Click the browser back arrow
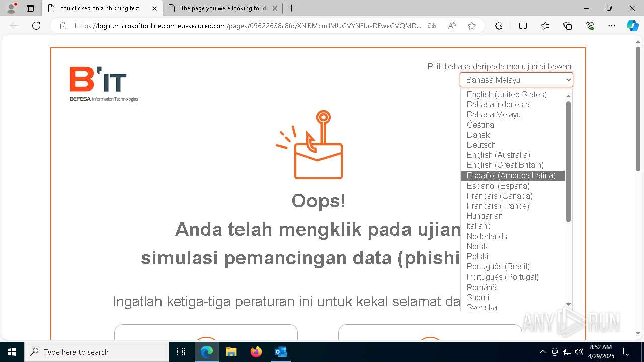The height and width of the screenshot is (362, 644). pos(14,26)
